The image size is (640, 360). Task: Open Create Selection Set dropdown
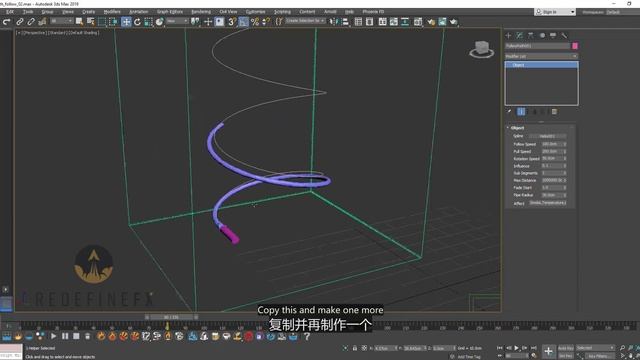click(305, 21)
